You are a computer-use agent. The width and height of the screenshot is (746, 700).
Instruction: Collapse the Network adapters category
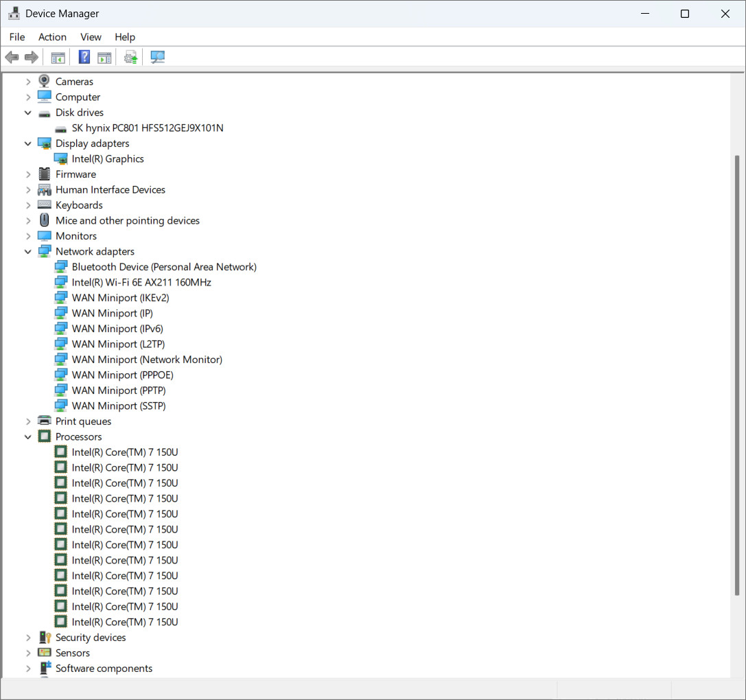28,251
